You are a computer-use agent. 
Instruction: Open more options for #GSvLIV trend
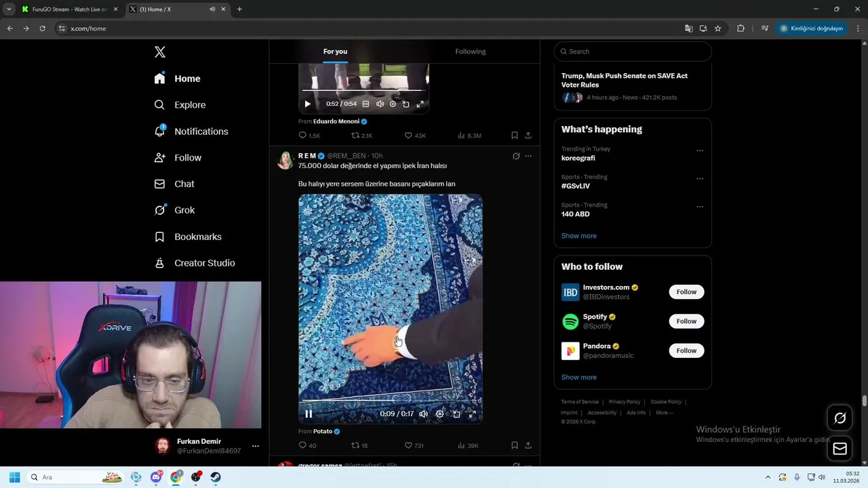point(700,179)
